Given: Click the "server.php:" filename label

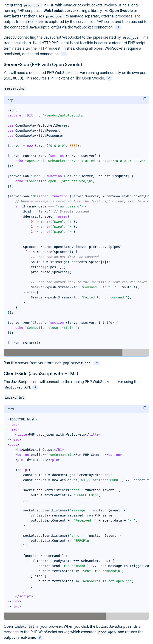Looking at the screenshot, I should point(15,88).
